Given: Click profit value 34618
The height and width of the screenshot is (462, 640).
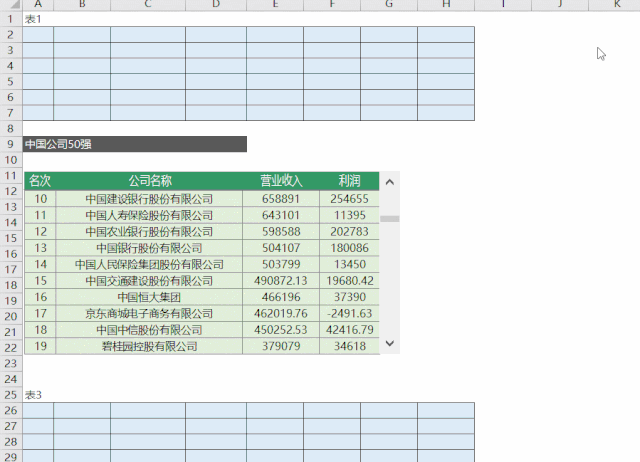Looking at the screenshot, I should pyautogui.click(x=349, y=346).
